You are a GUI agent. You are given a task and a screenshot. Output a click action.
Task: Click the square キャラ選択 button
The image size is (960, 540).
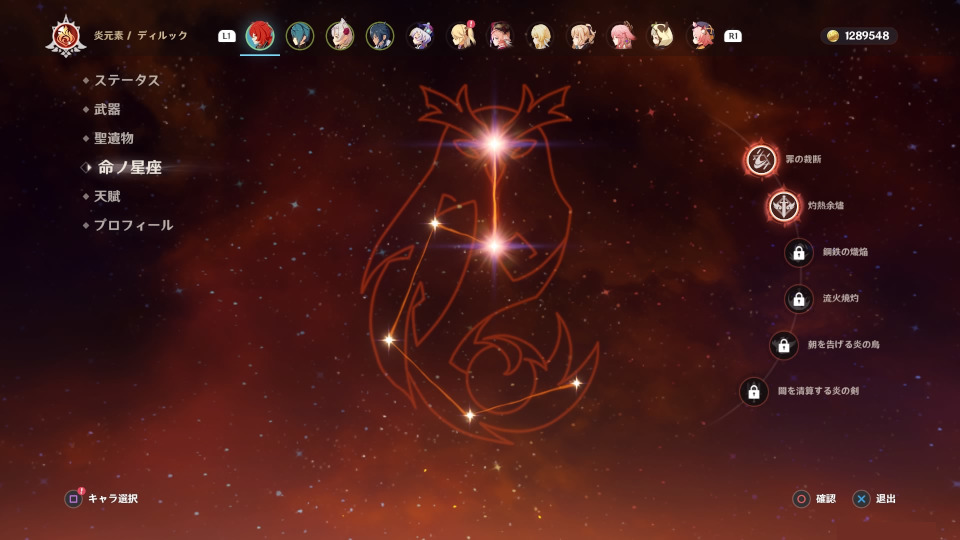[x=73, y=499]
